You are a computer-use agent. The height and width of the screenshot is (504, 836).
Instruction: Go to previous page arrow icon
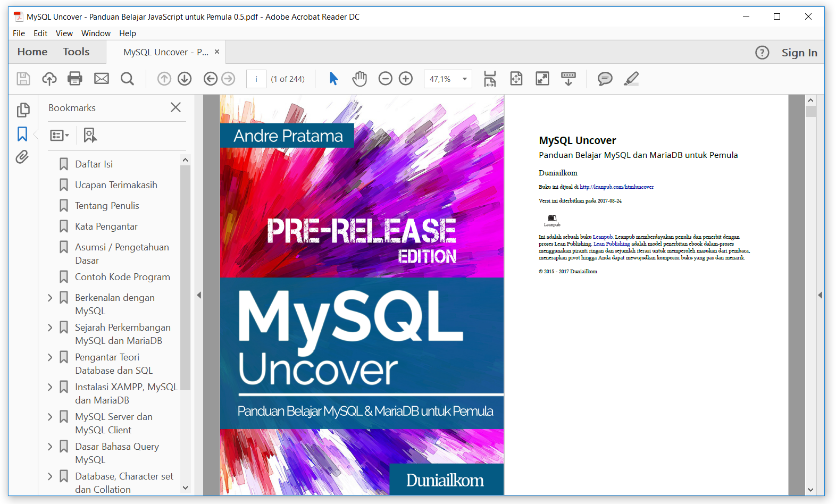click(164, 79)
